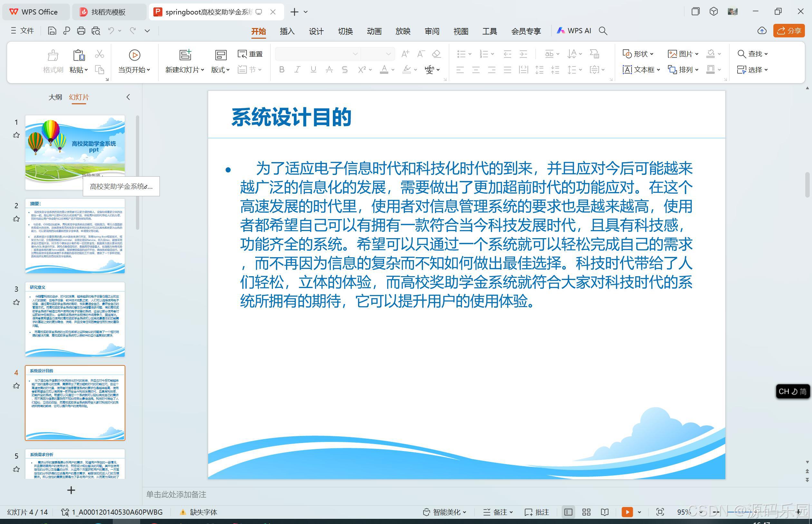
Task: Click the Missing Fonts warning
Action: coord(199,512)
